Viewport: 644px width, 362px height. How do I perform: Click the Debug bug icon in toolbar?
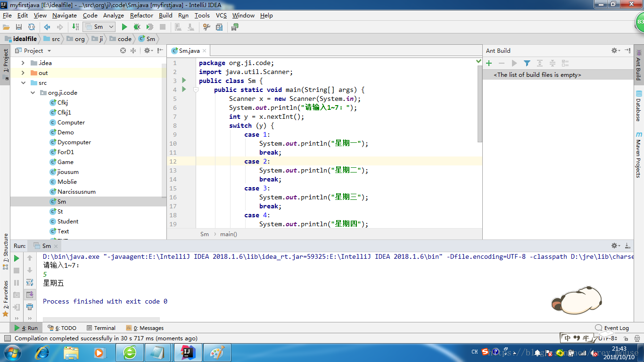tap(137, 27)
